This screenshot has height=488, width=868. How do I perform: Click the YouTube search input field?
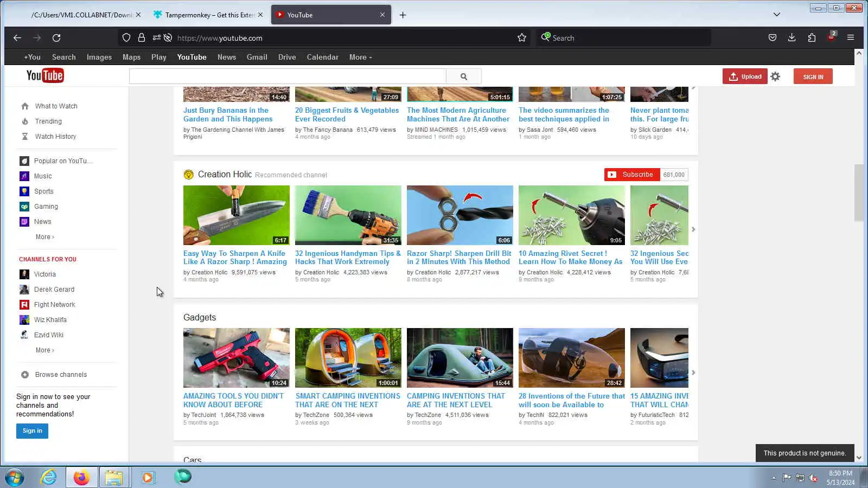(288, 76)
